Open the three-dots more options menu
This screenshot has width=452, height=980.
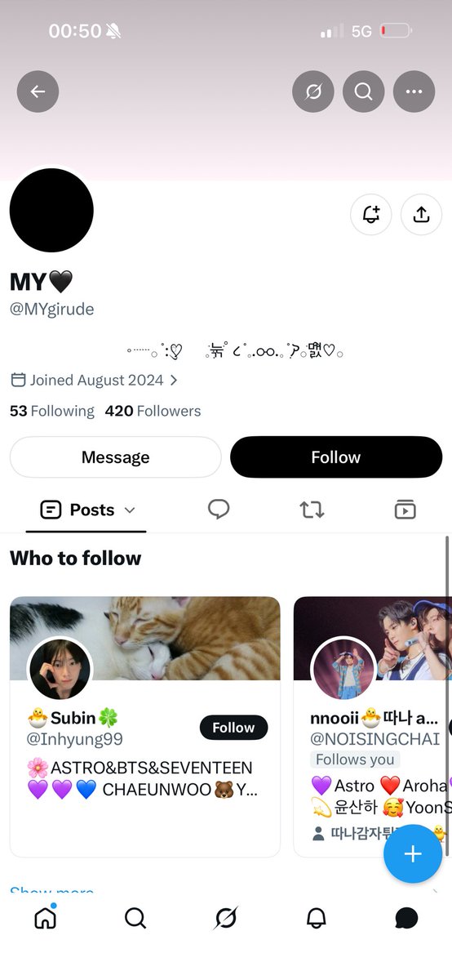[414, 91]
